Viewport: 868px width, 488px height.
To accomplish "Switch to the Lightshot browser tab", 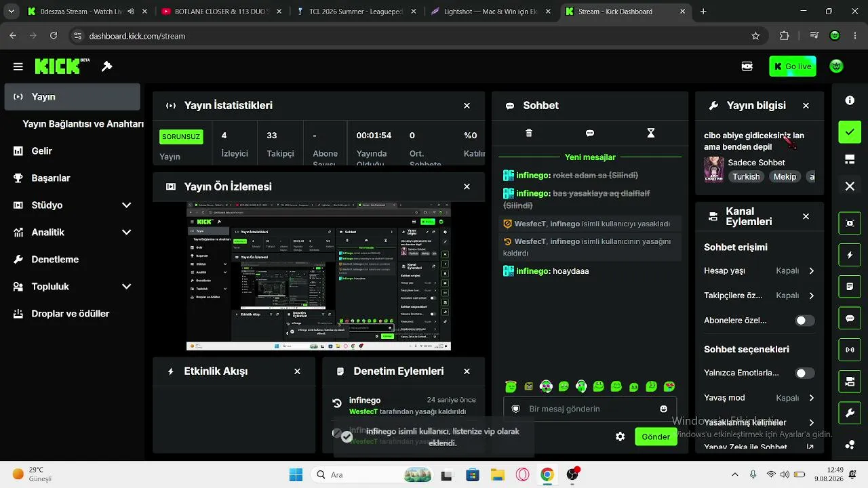I will [490, 12].
